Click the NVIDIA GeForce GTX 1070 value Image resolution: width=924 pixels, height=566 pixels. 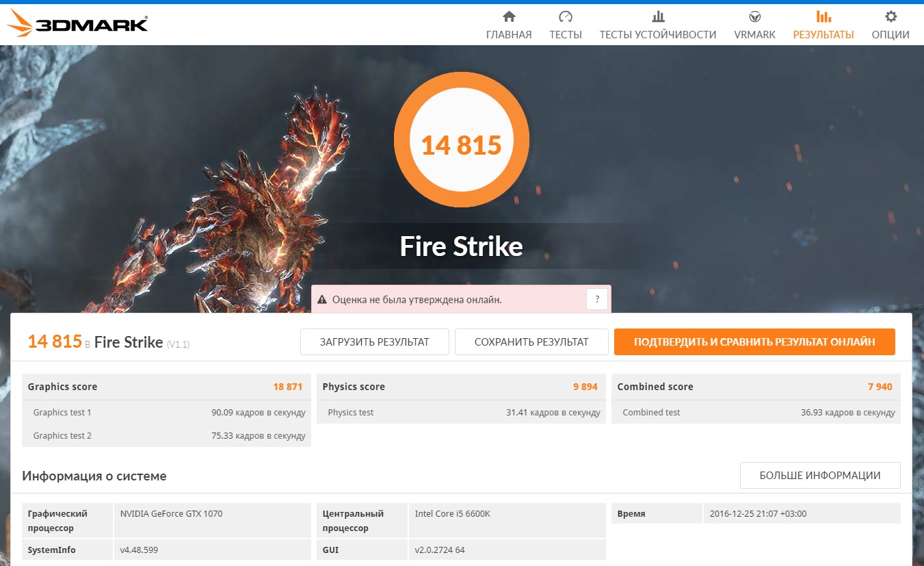coord(171,513)
